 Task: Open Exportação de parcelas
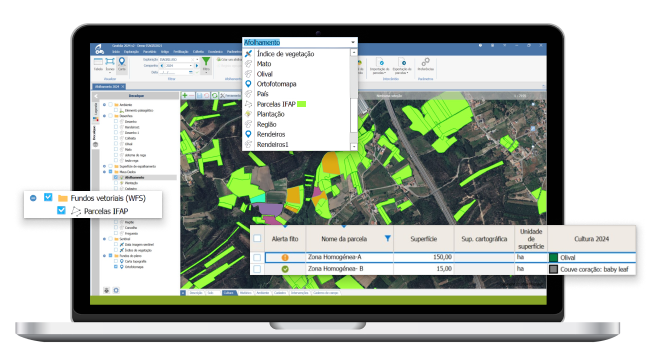(x=402, y=66)
